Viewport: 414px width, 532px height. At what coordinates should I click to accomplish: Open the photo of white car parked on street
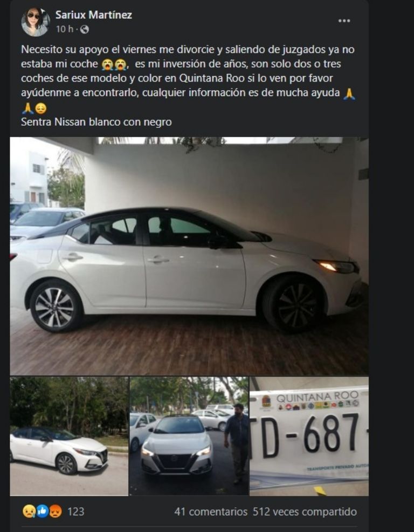(69, 436)
